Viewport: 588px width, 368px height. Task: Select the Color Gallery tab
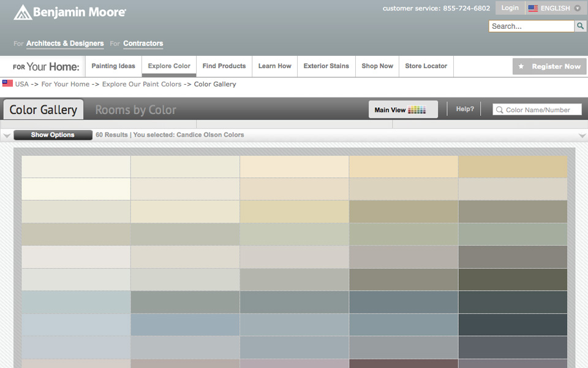click(x=43, y=110)
